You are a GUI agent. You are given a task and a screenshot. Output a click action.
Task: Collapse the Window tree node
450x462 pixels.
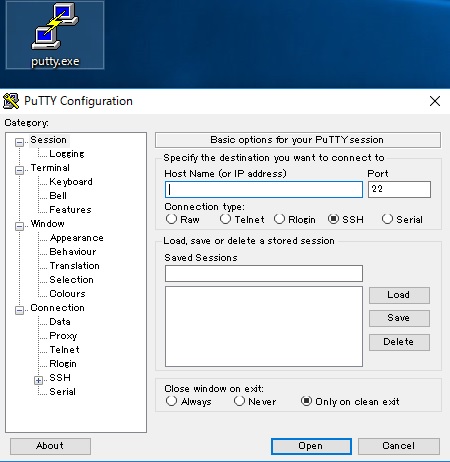point(19,226)
